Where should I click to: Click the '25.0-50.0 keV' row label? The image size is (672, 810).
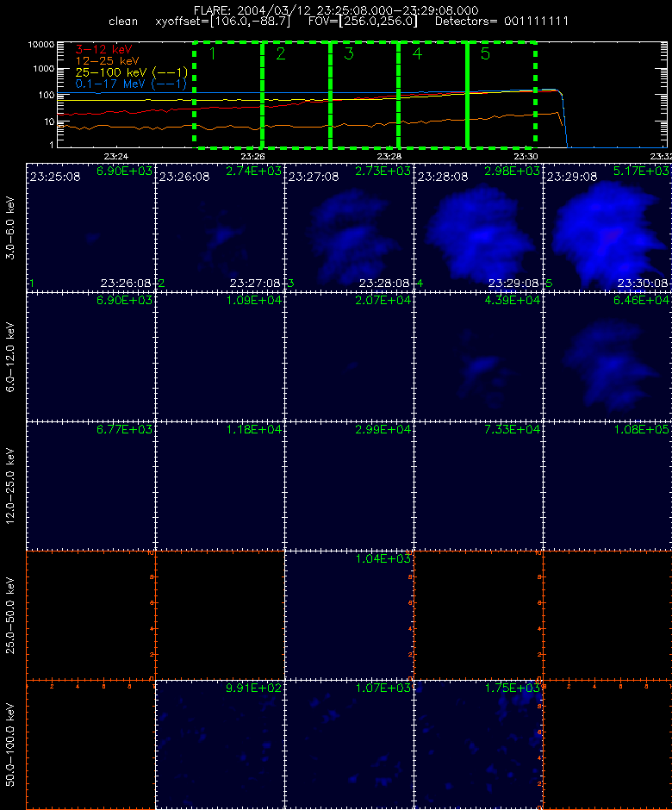click(x=10, y=616)
